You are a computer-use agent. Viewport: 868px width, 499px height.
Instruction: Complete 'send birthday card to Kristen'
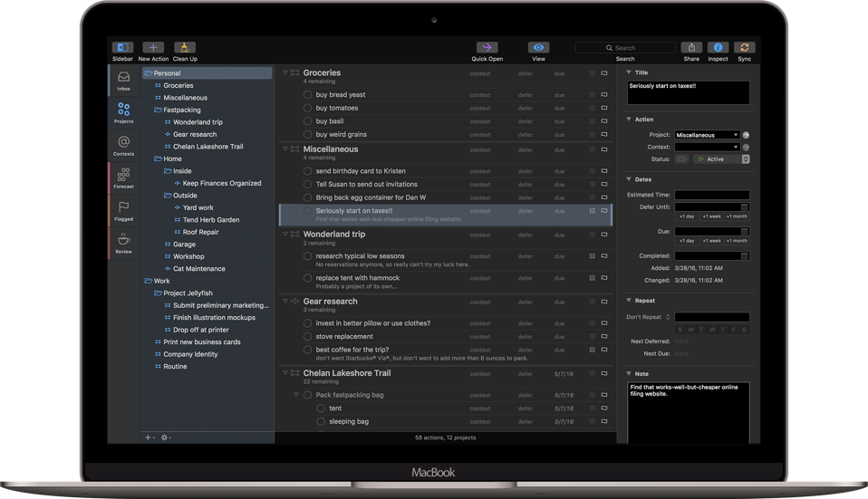click(307, 171)
